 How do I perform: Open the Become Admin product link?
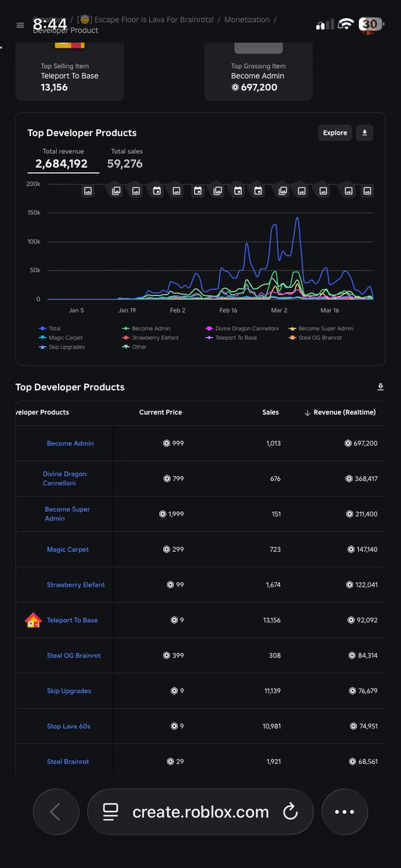(x=70, y=443)
